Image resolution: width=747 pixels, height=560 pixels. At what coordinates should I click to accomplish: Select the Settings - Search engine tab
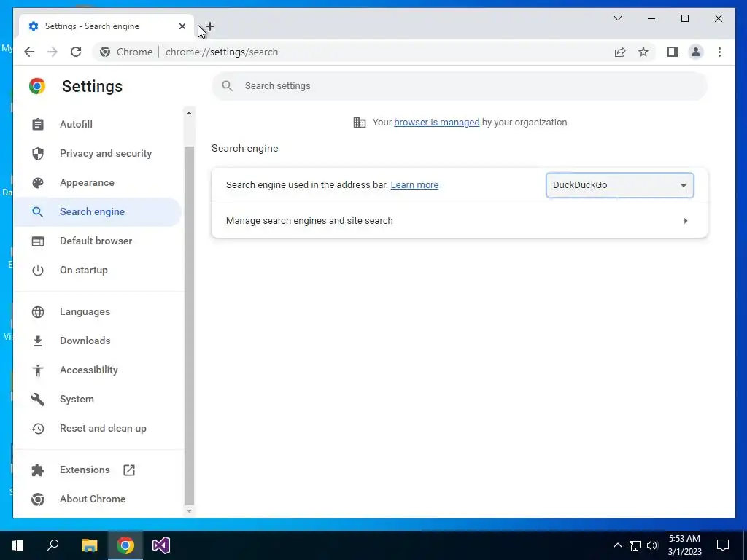[x=106, y=26]
